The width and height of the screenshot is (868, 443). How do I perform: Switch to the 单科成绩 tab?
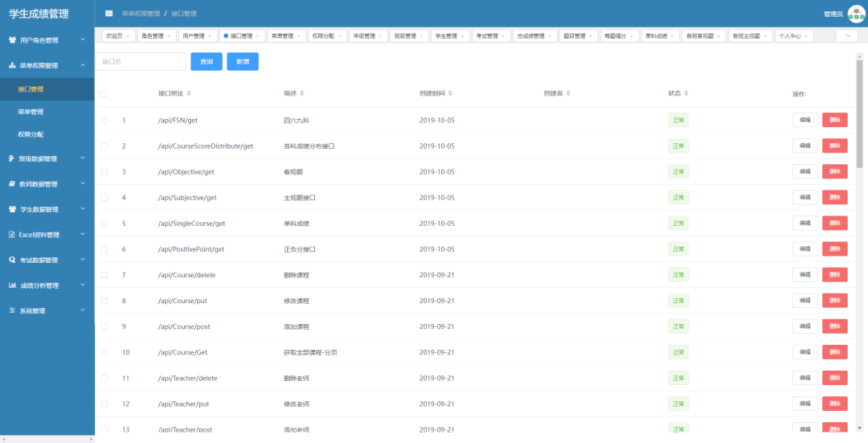tap(660, 36)
